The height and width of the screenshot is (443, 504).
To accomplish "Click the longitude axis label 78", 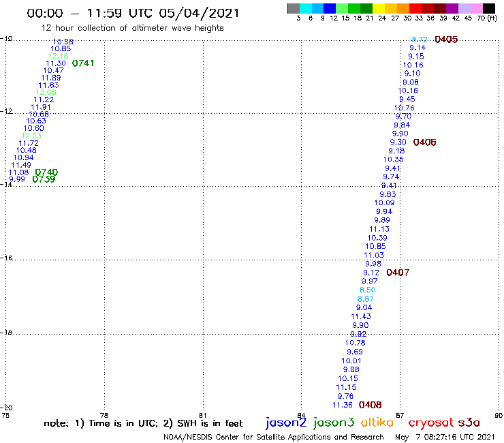I will pyautogui.click(x=104, y=415).
